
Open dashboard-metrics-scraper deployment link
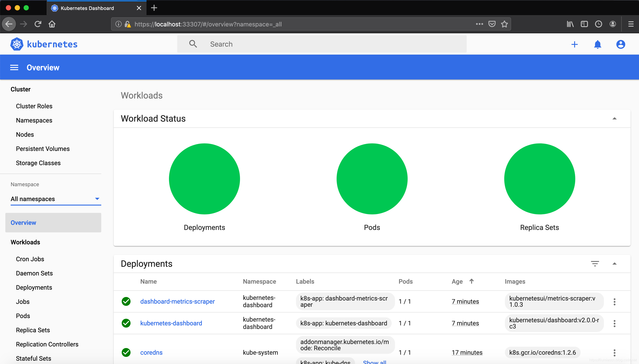[177, 301]
